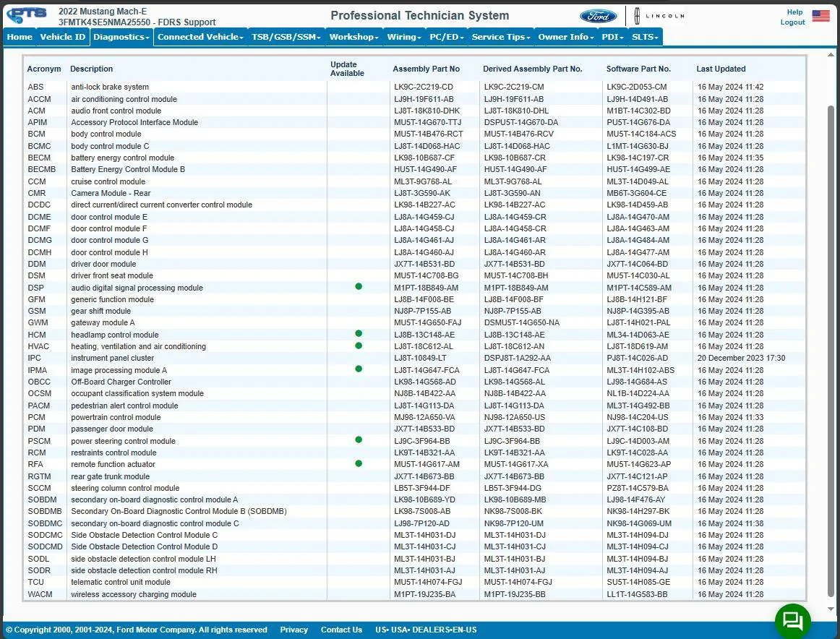Image resolution: width=840 pixels, height=639 pixels.
Task: Click the Derived Assembly Part No. header
Action: pyautogui.click(x=533, y=69)
